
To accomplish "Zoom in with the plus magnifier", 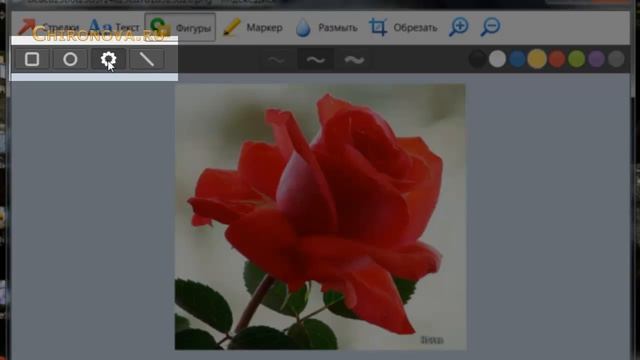I will pyautogui.click(x=458, y=27).
